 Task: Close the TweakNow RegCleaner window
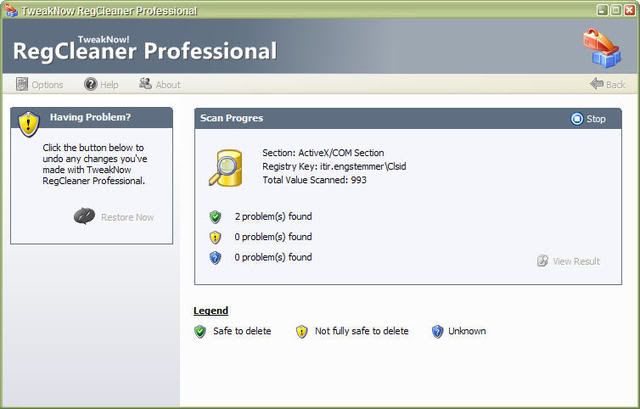(630, 10)
